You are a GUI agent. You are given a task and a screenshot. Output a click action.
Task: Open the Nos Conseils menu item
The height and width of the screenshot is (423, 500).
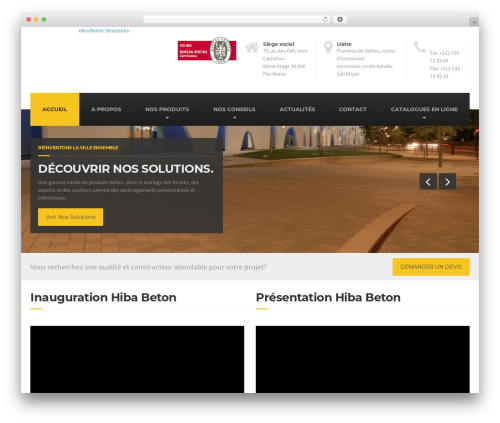[234, 109]
